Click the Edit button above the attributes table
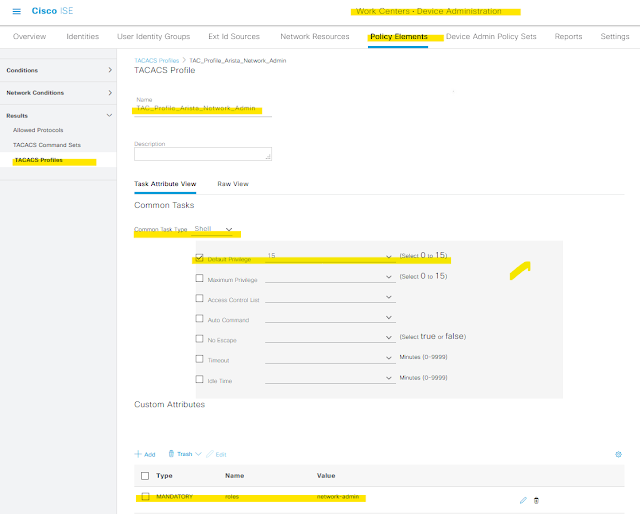Image resolution: width=640 pixels, height=514 pixels. [216, 454]
